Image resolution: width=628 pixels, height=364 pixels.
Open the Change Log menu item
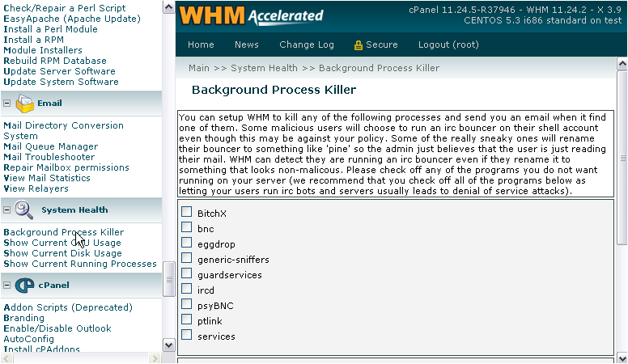pyautogui.click(x=307, y=44)
